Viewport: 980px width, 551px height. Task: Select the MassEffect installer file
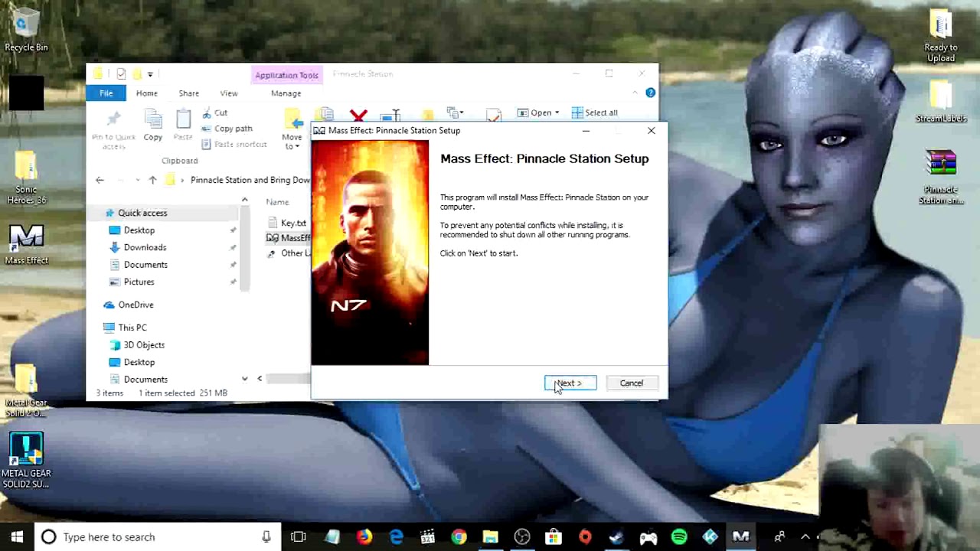click(x=289, y=238)
